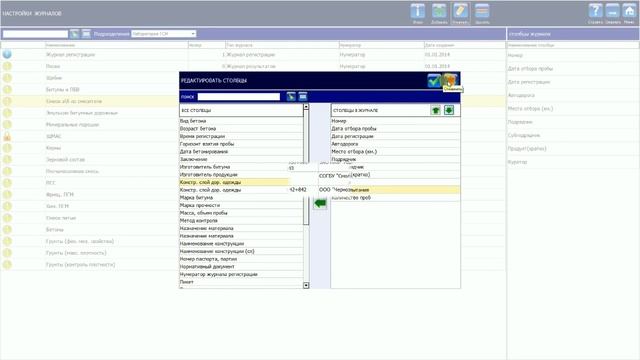Image resolution: width=640 pixels, height=360 pixels.
Task: Select 'Нумератор журнала регистрации' column
Action: (x=241, y=275)
